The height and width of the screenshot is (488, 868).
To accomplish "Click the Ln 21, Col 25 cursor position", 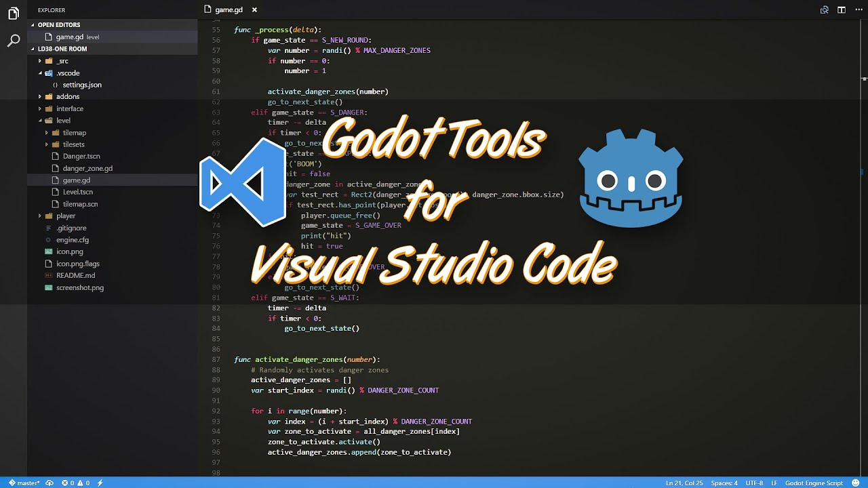I will 684,483.
